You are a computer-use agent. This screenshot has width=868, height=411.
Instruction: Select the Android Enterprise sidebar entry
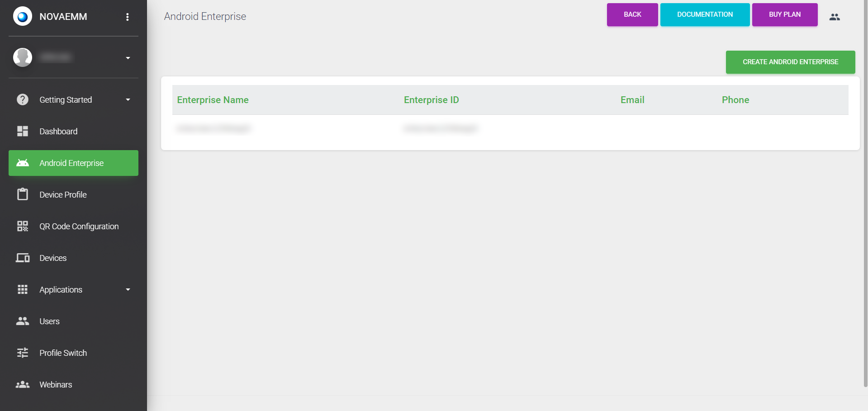click(71, 163)
